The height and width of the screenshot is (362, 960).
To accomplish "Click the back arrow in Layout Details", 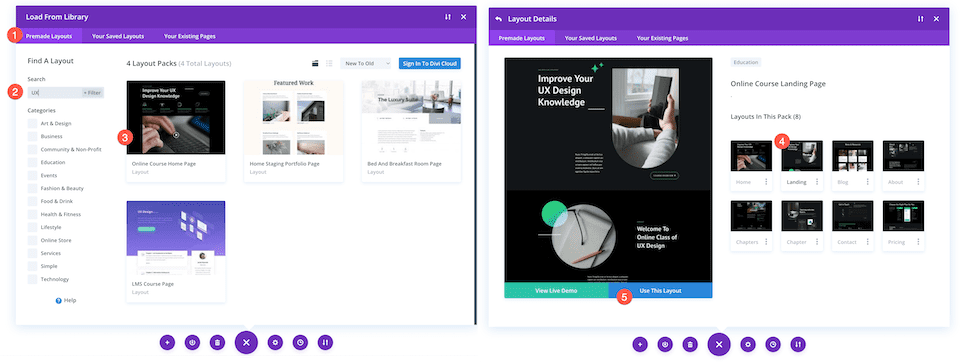I will (x=498, y=19).
